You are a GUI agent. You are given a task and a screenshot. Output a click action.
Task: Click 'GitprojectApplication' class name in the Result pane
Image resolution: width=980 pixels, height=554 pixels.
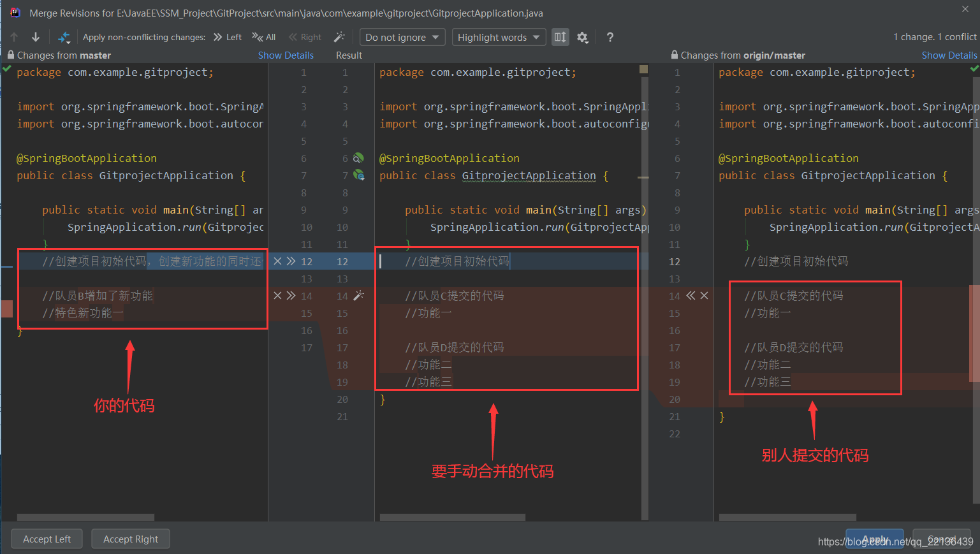pyautogui.click(x=529, y=175)
